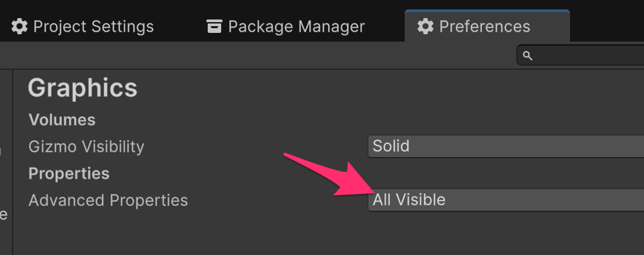Image resolution: width=644 pixels, height=255 pixels.
Task: Click the Properties section header
Action: 69,174
